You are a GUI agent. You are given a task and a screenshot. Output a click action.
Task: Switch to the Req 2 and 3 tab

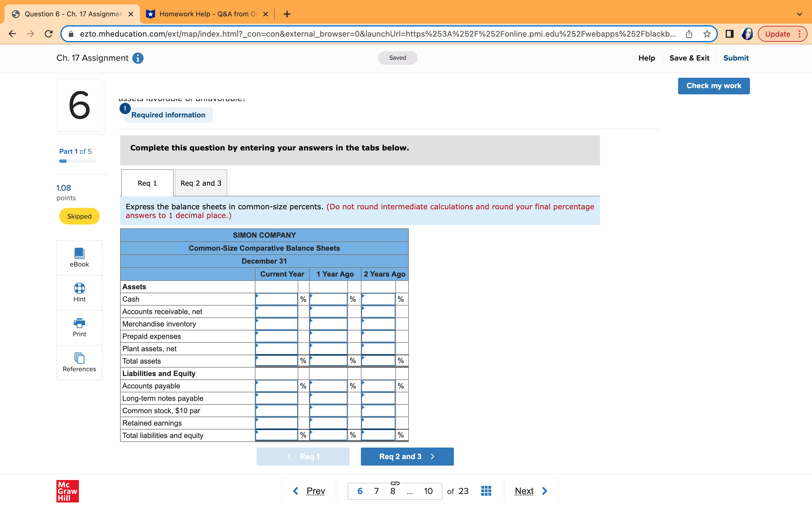(201, 183)
